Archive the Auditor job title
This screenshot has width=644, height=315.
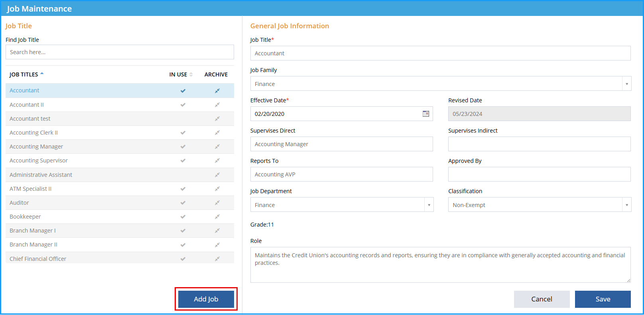[217, 203]
